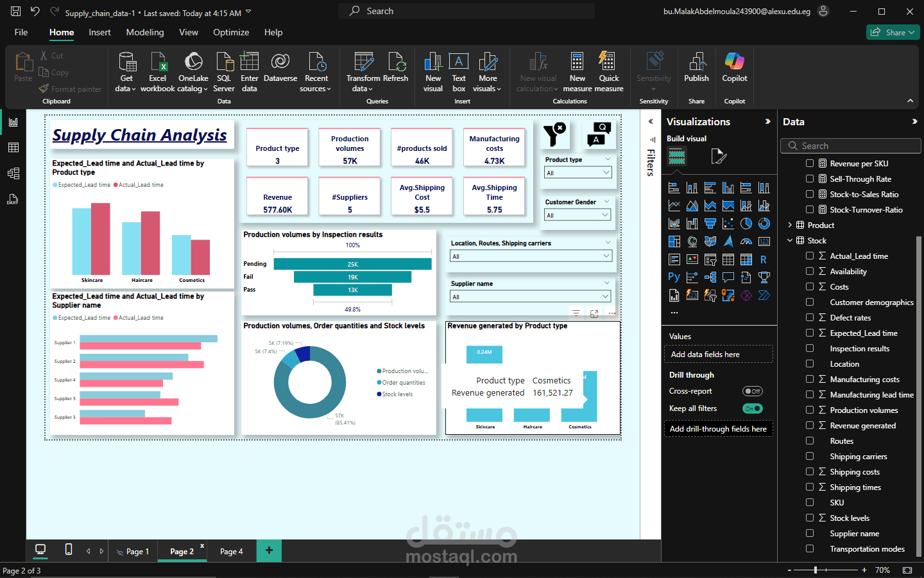The width and height of the screenshot is (924, 578).
Task: Add a new page with plus button
Action: click(x=269, y=550)
